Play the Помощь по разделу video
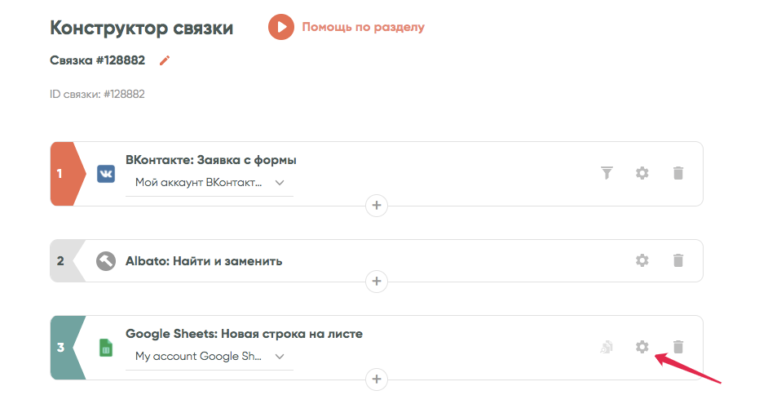The image size is (768, 404). click(281, 27)
